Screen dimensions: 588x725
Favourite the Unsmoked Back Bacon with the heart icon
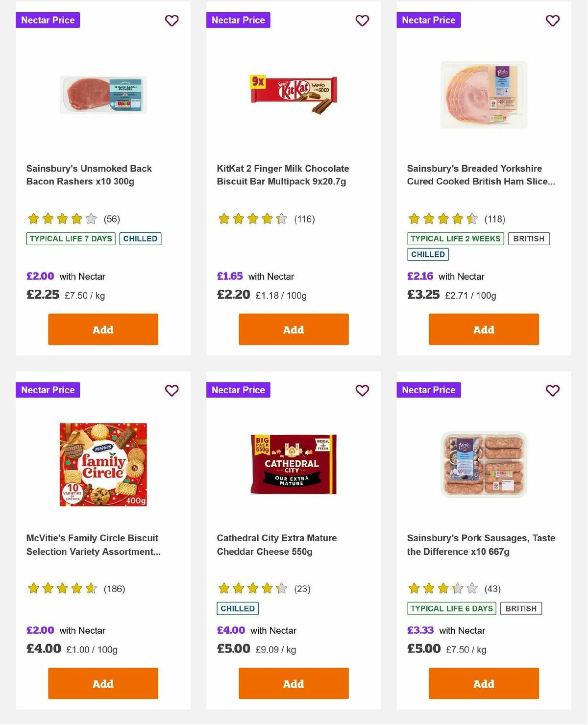[x=171, y=21]
